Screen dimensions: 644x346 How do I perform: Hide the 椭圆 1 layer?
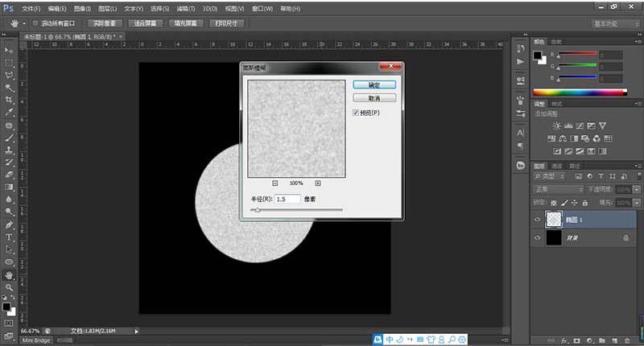click(x=538, y=218)
